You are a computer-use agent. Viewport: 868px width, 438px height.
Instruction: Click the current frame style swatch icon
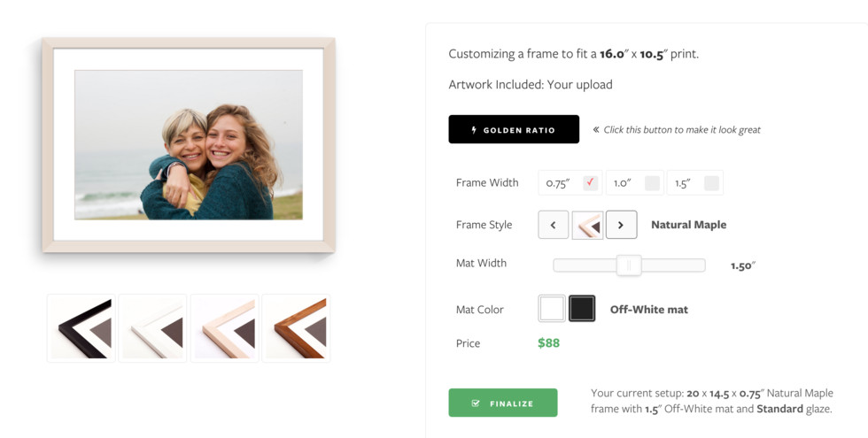tap(587, 225)
